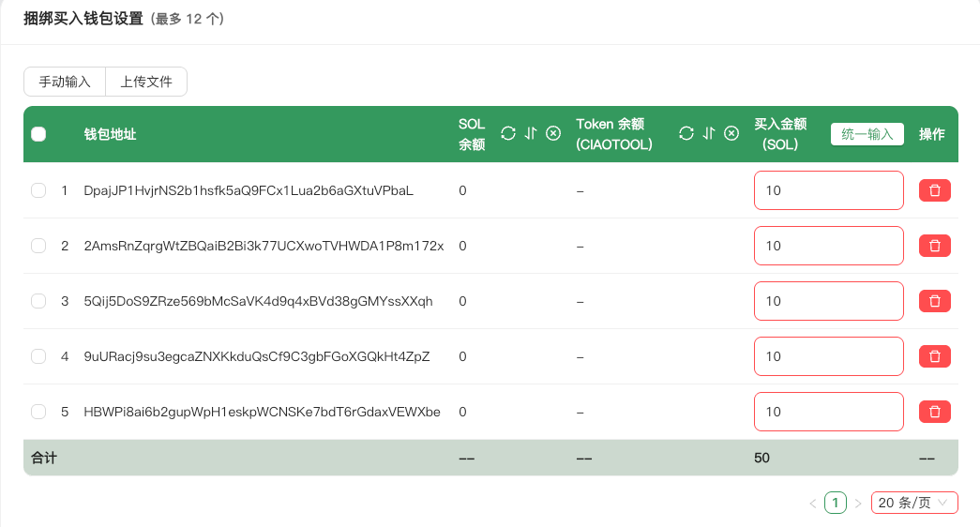Sort wallets by SOL 余额

pos(531,133)
